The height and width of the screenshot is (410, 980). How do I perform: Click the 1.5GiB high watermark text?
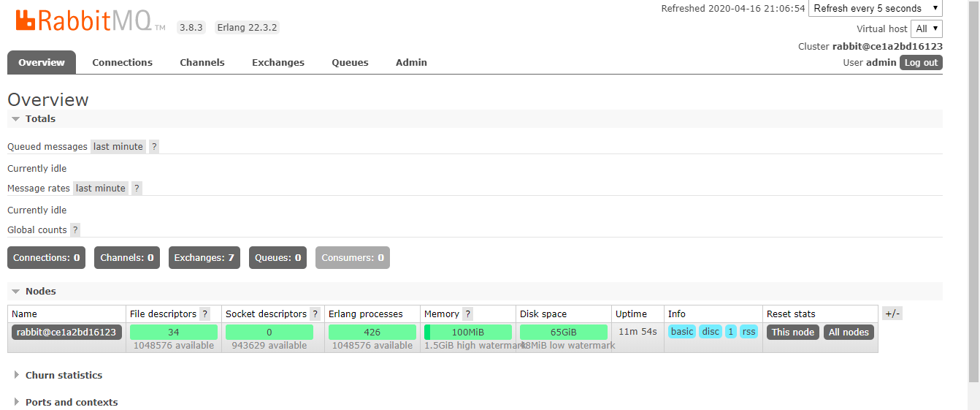[x=475, y=346]
